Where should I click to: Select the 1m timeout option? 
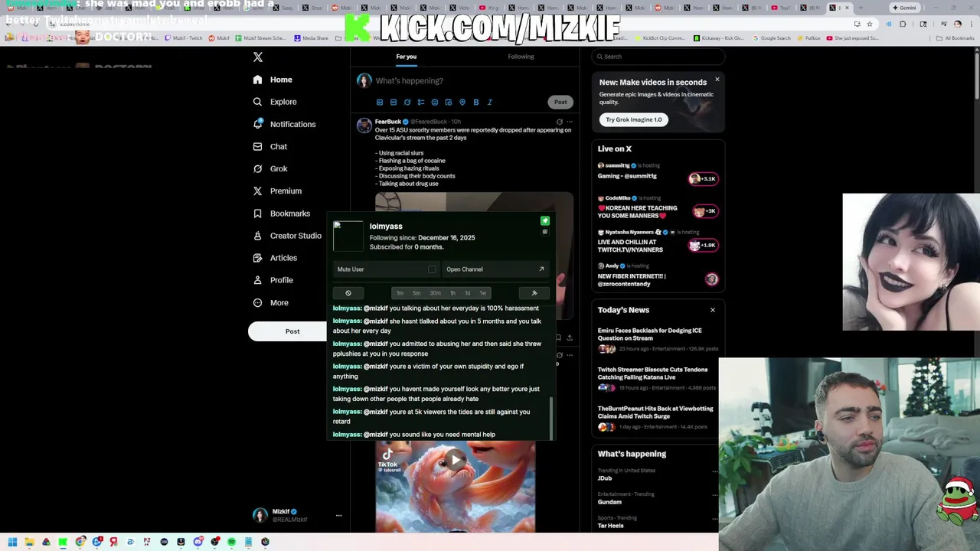[x=400, y=293]
